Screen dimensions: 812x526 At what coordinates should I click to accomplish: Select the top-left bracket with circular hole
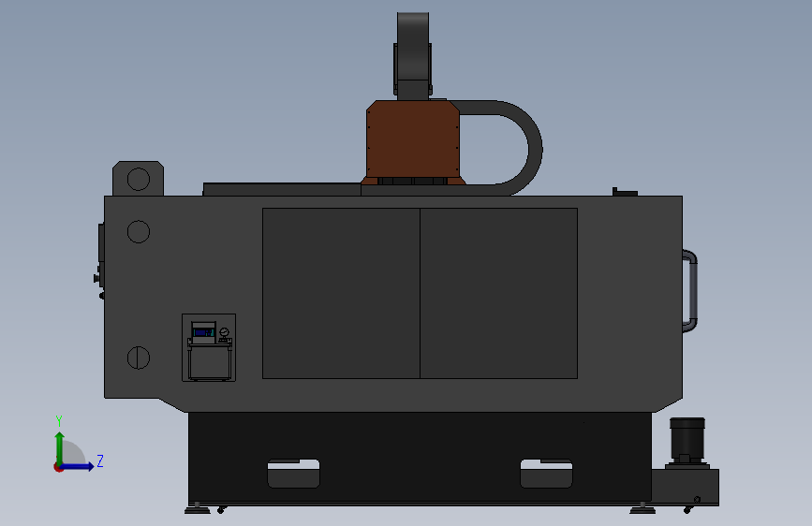(x=139, y=179)
